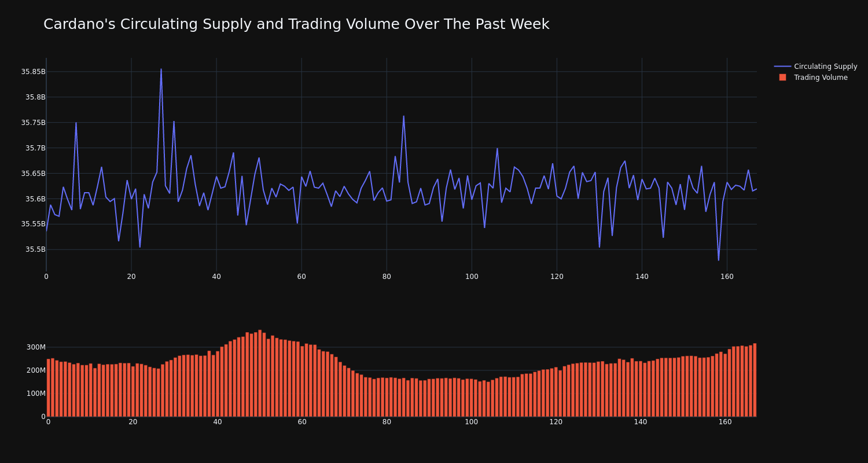The height and width of the screenshot is (463, 868).
Task: Click the 100M label on volume axis
Action: coord(35,394)
